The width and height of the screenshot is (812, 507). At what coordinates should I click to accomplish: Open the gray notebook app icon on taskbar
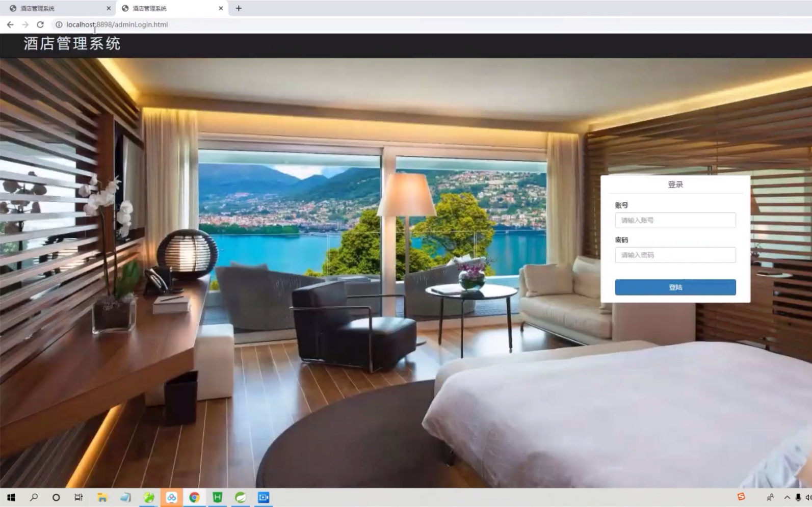point(125,497)
